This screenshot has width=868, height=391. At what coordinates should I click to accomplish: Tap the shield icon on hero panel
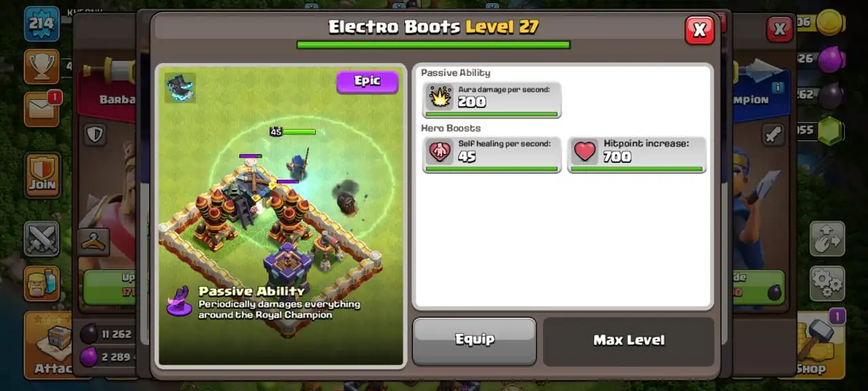pos(94,134)
